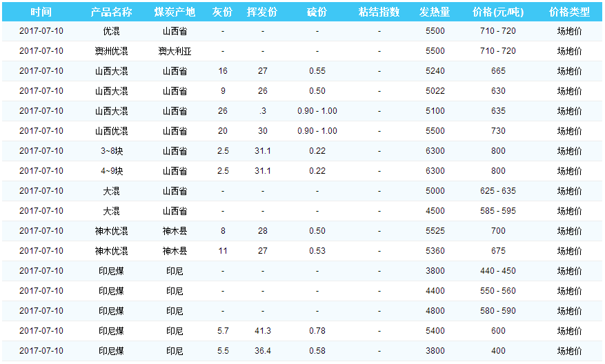Select the 发热量 column header
Screen dimensions: 605x364
(x=435, y=12)
